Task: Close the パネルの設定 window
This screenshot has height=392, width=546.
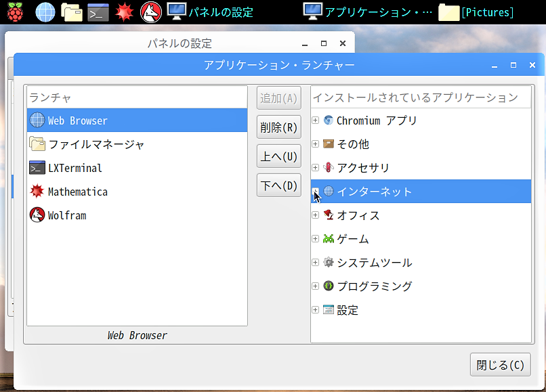Action: pyautogui.click(x=343, y=43)
